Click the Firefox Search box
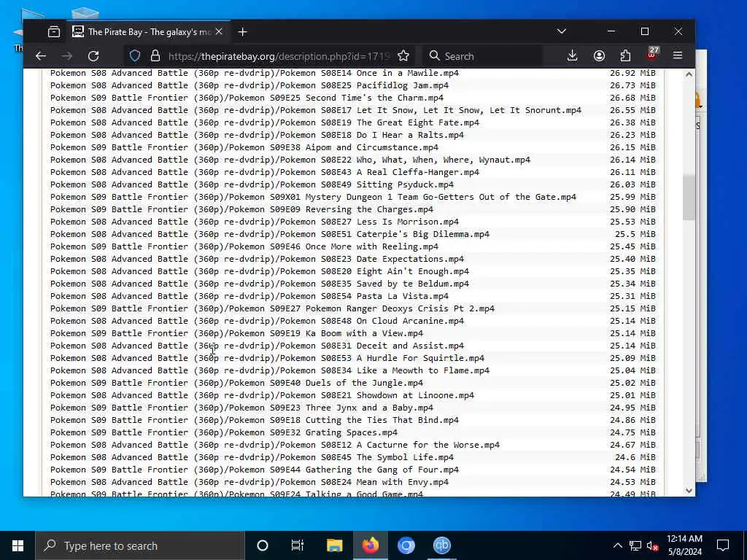 (484, 56)
